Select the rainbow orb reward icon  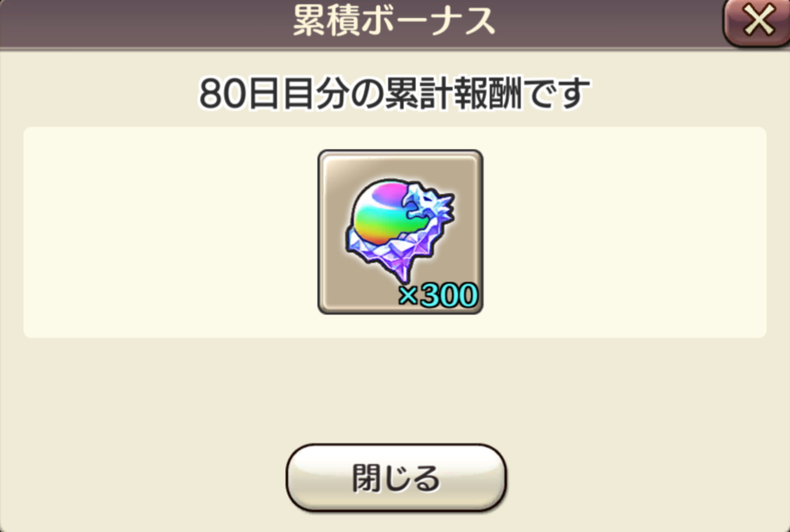coord(400,232)
